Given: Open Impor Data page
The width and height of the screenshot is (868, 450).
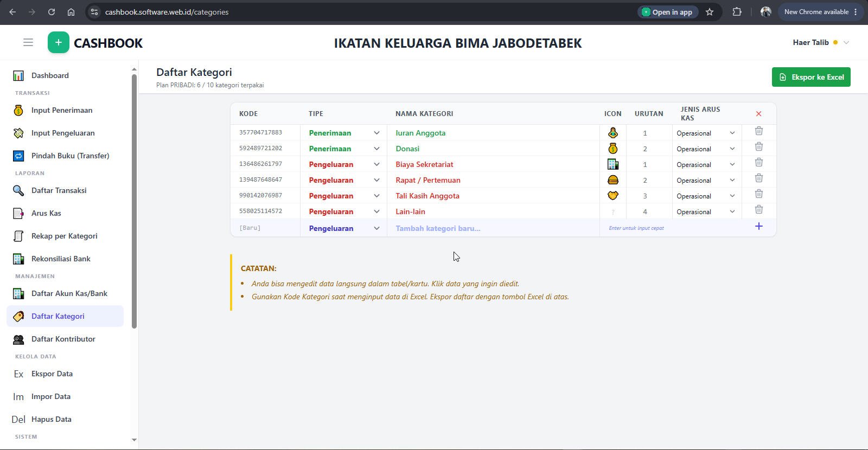Looking at the screenshot, I should (x=65, y=396).
